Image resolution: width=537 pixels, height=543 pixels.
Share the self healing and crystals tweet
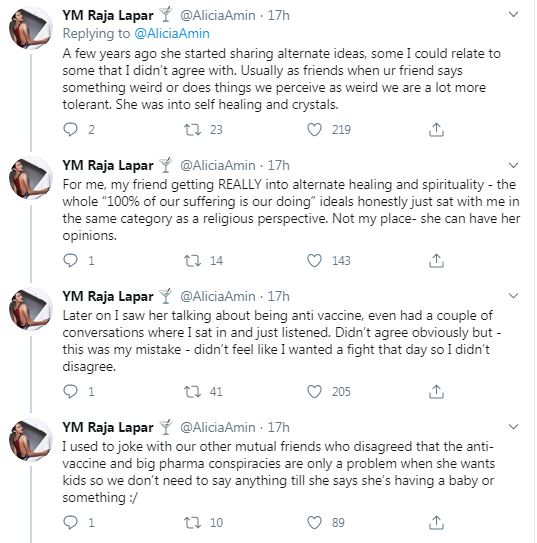[436, 130]
